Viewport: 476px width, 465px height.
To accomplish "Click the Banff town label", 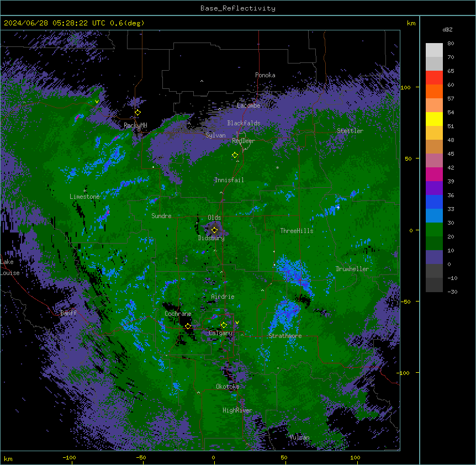I will click(x=68, y=313).
